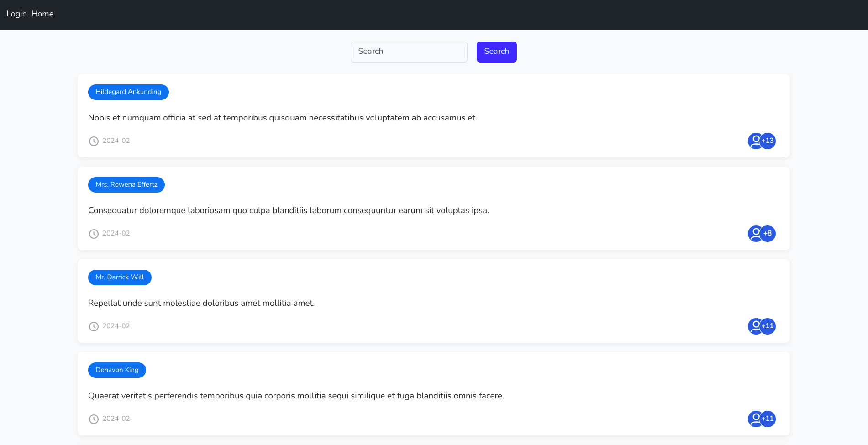The image size is (868, 445).
Task: Open the Hildegard Ankunding author badge
Action: 128,92
